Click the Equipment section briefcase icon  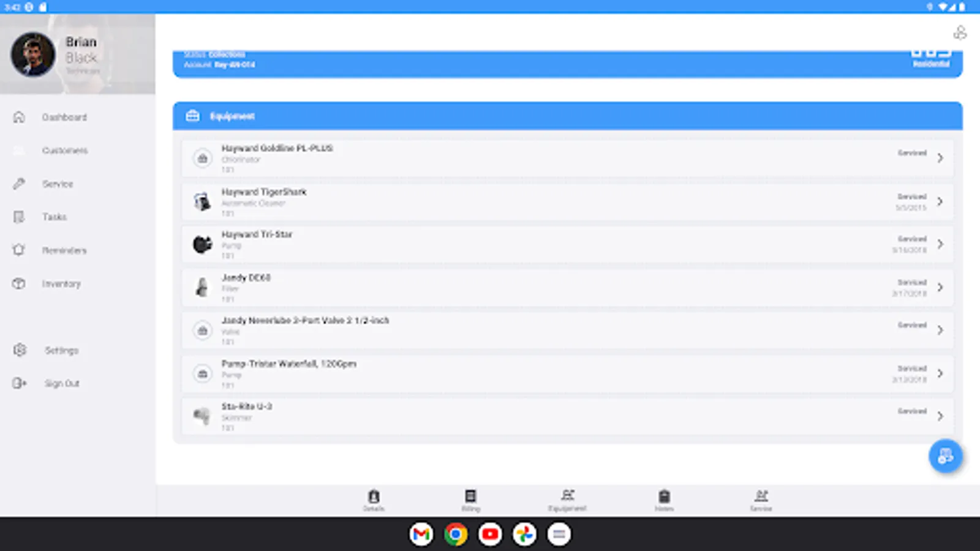(192, 116)
